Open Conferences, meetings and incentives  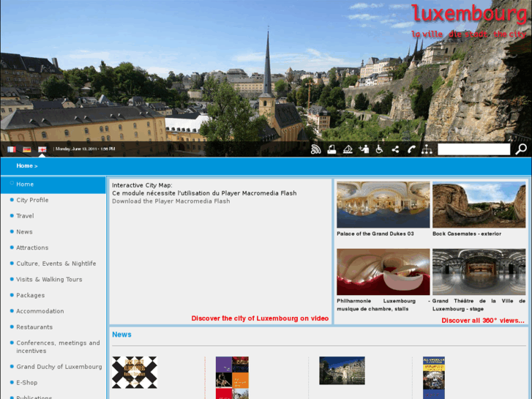point(58,347)
